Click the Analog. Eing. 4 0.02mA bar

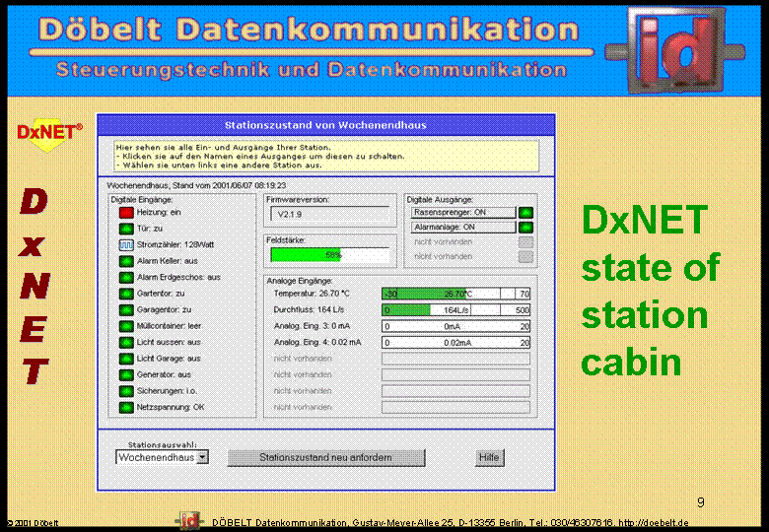coord(456,343)
